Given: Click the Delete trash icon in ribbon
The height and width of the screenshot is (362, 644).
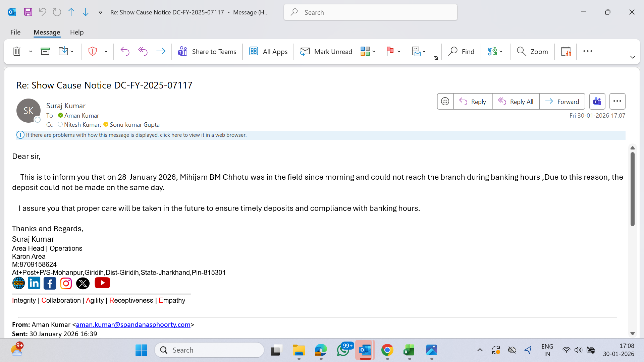Looking at the screenshot, I should 17,51.
